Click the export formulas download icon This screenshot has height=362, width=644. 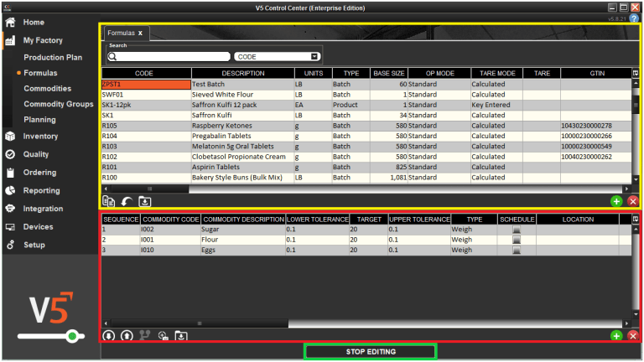coord(144,201)
